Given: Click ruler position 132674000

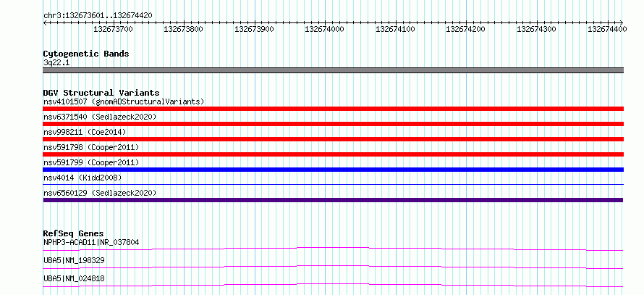Looking at the screenshot, I should tap(324, 29).
